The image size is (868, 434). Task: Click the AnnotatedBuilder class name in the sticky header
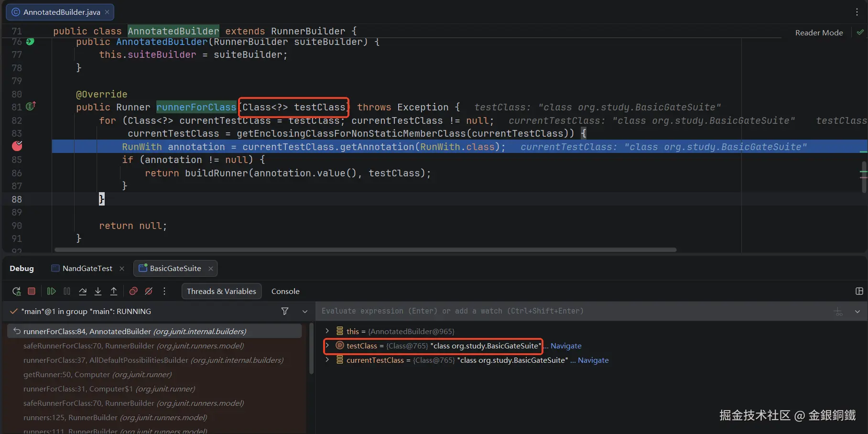174,31
